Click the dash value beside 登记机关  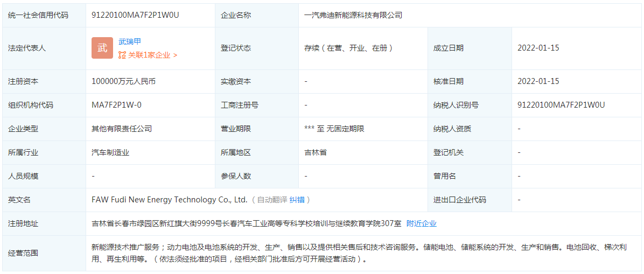(x=519, y=153)
